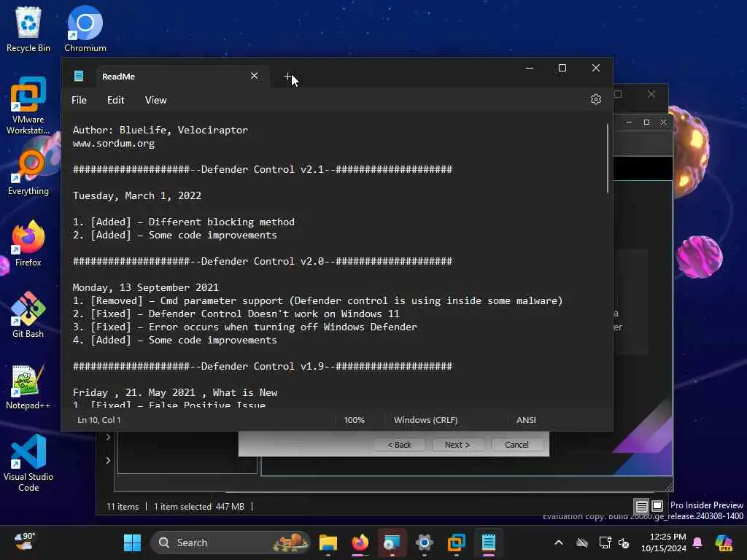The image size is (747, 560).
Task: Click the Notepad app icon in title bar
Action: (79, 76)
